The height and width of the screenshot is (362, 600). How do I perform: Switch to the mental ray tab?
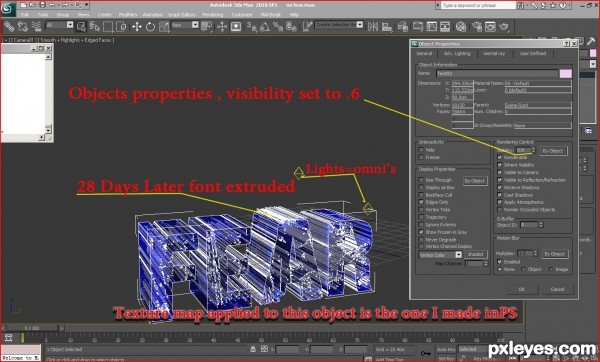tap(494, 54)
